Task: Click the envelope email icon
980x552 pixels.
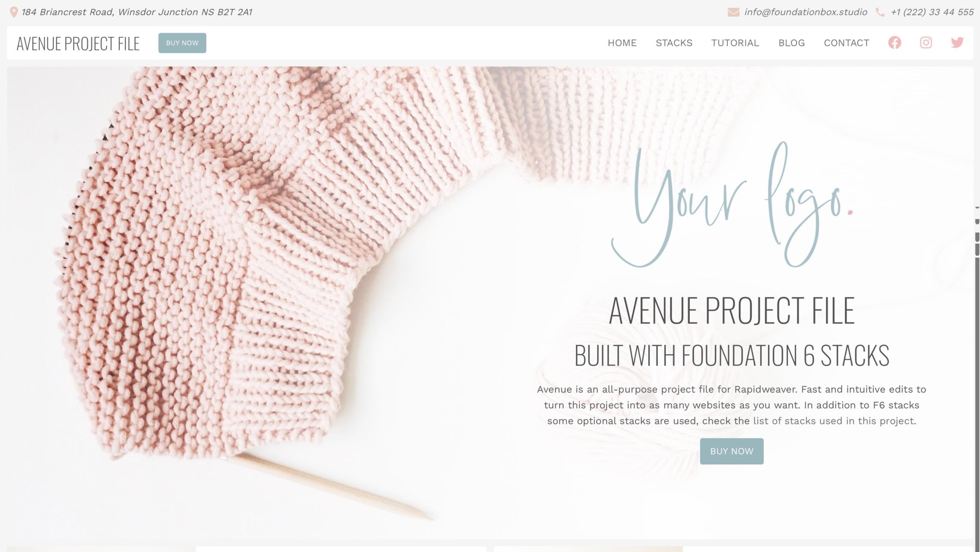Action: (x=733, y=12)
